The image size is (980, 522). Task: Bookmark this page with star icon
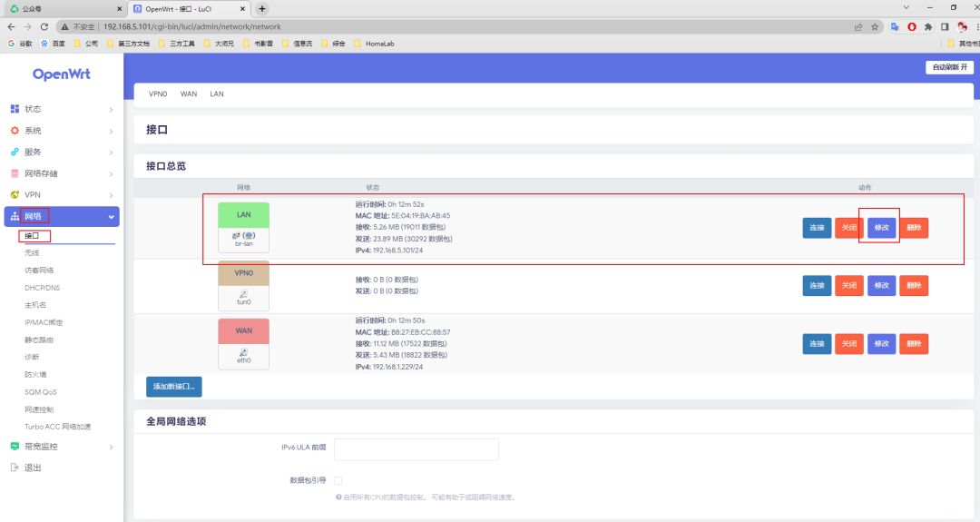875,27
